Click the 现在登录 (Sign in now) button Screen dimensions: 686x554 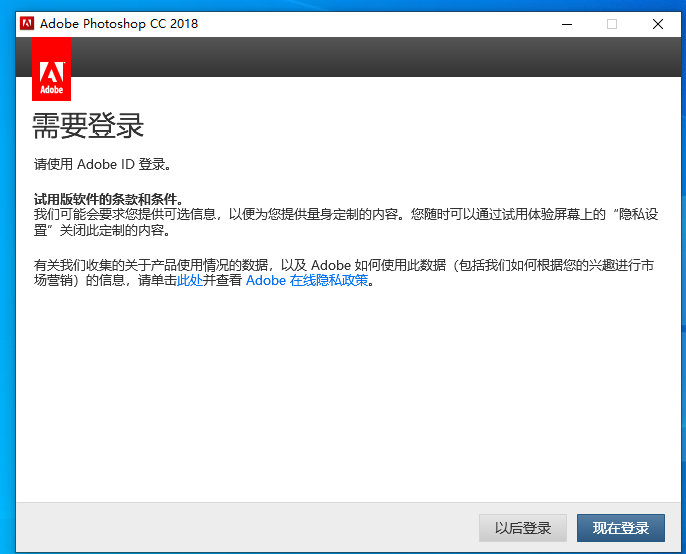point(620,528)
